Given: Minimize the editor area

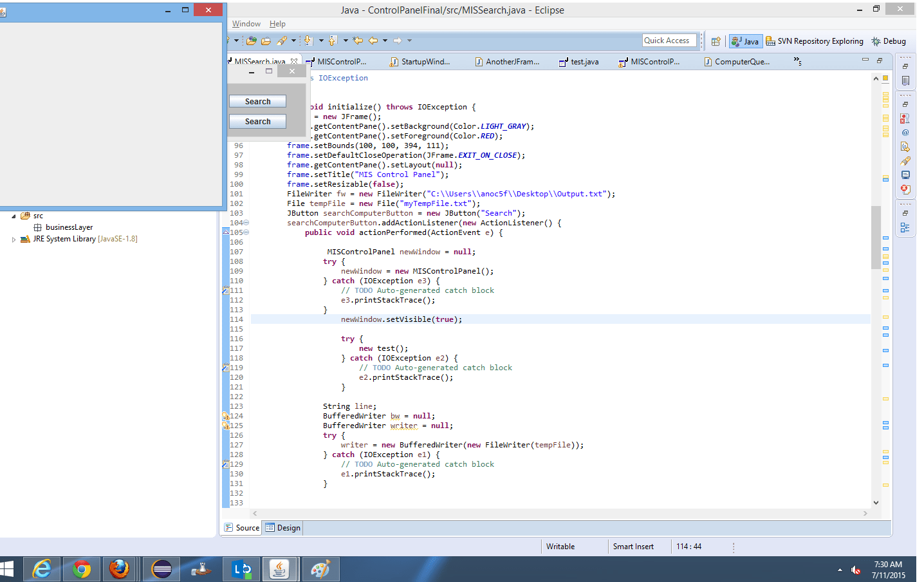Looking at the screenshot, I should point(865,60).
